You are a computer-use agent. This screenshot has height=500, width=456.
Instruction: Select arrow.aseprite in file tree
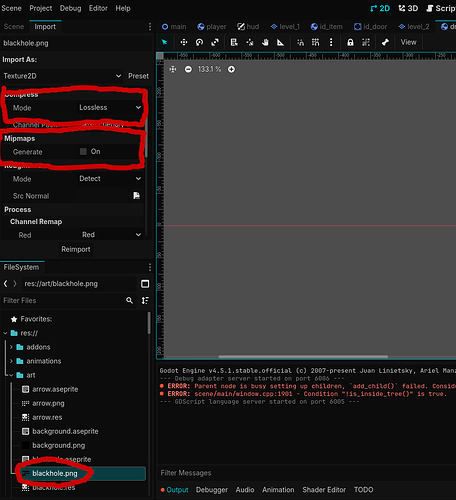(x=55, y=389)
